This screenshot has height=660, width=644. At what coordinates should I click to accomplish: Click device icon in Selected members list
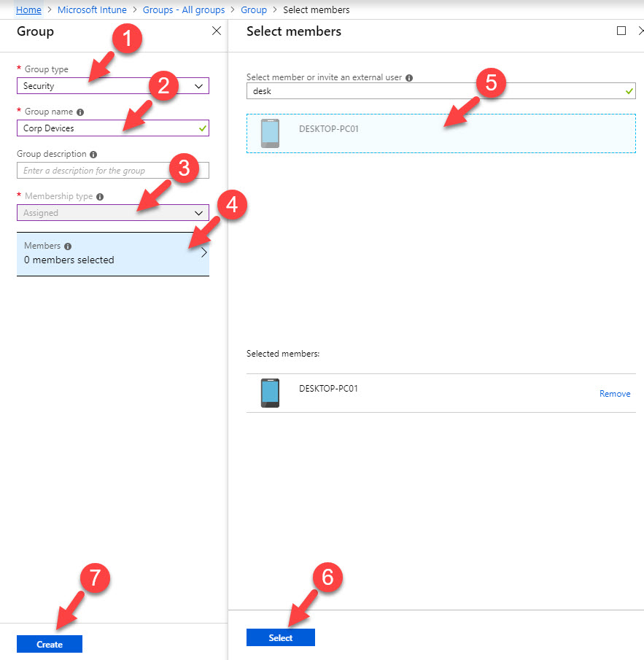pos(270,392)
